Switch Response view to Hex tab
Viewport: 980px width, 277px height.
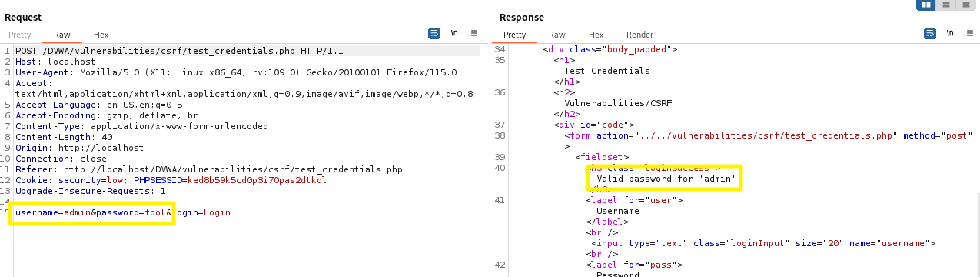tap(596, 35)
